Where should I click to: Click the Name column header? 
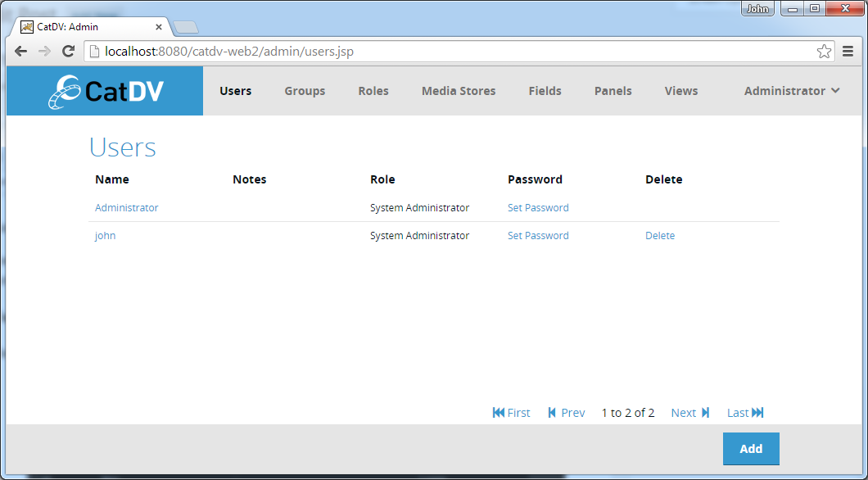(x=112, y=179)
